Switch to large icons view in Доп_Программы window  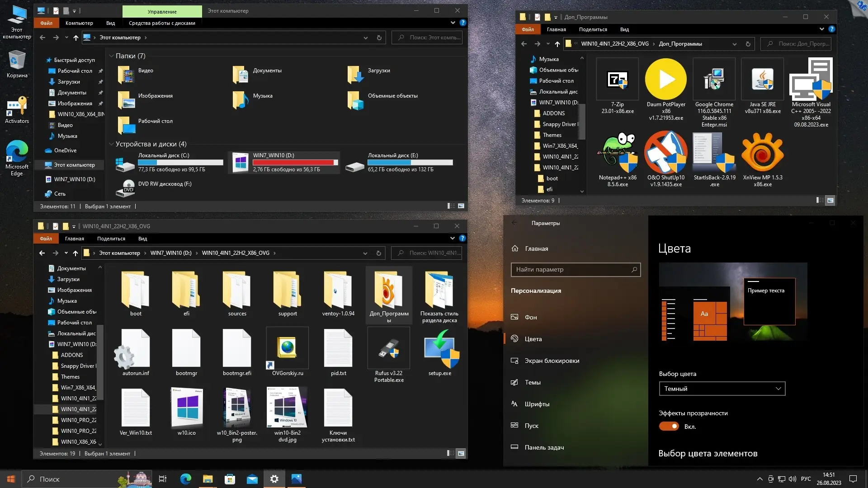coord(830,200)
